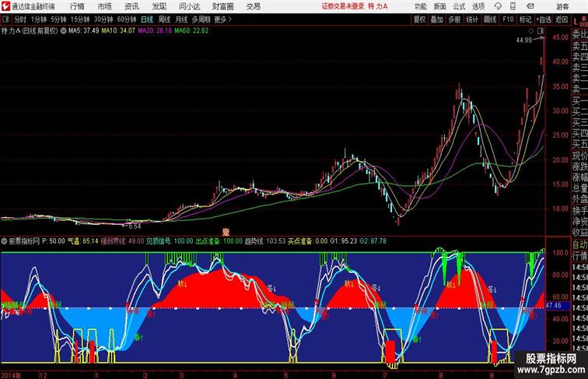The width and height of the screenshot is (588, 379).
Task: Expand the dropdown beside 股票指标网 indicator
Action: click(5, 241)
